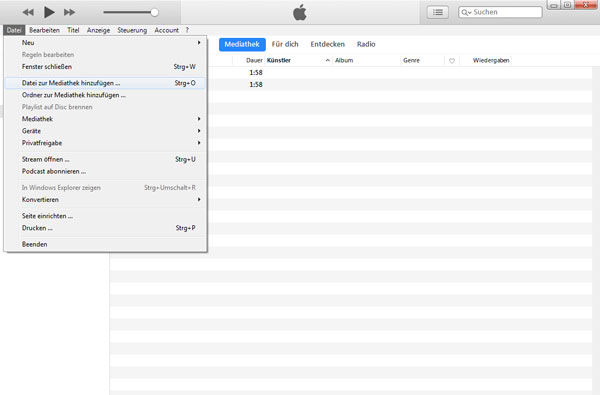The height and width of the screenshot is (395, 600).
Task: Choose Drucken menu entry
Action: click(105, 228)
